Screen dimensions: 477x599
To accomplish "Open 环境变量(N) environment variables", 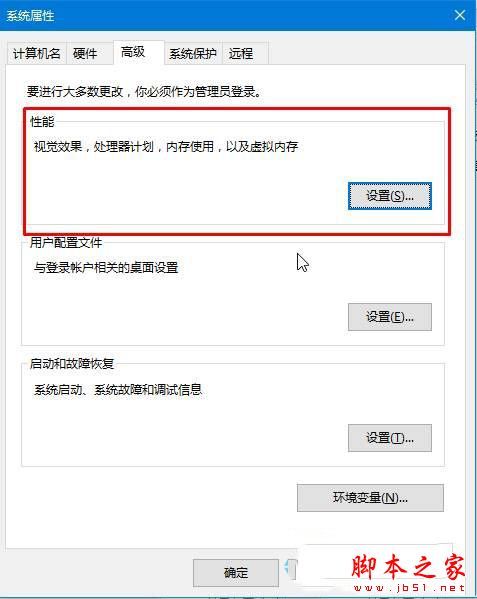I will tap(370, 498).
